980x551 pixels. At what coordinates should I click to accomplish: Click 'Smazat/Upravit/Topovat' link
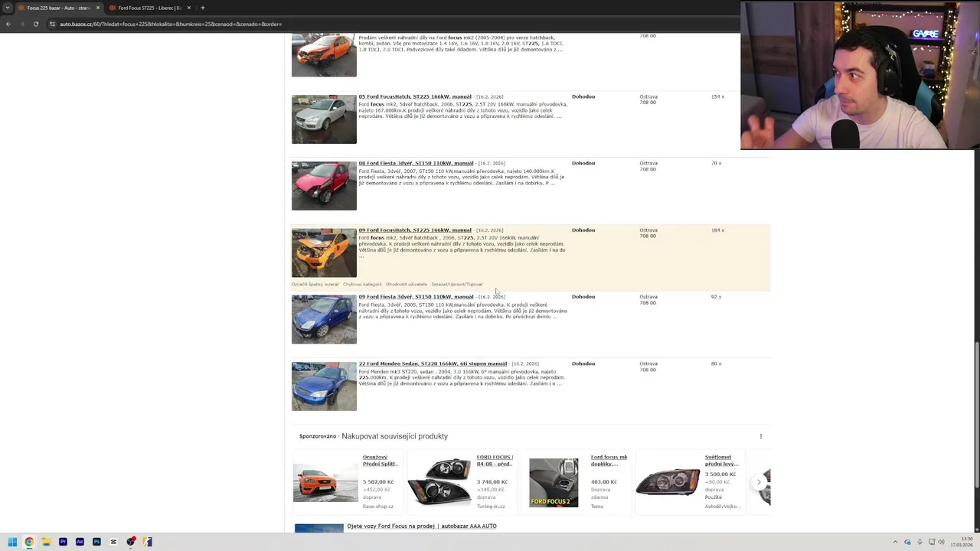pos(457,285)
